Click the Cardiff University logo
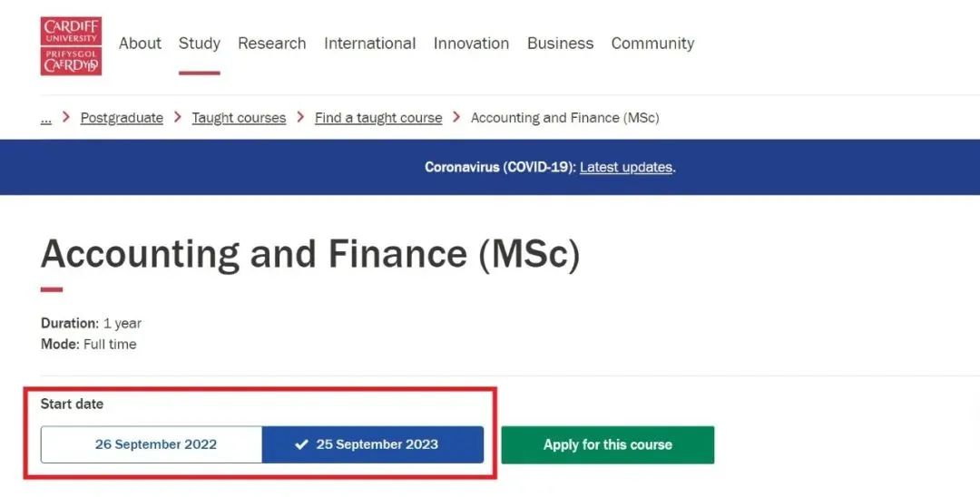980x497 pixels. click(x=71, y=45)
